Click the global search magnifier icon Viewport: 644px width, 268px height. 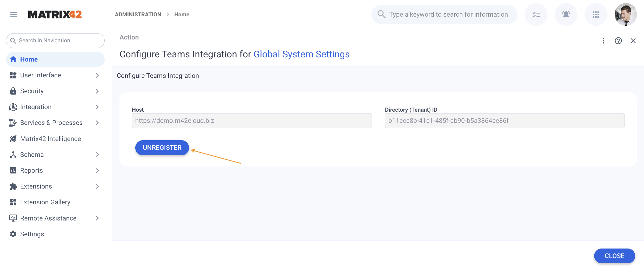coord(381,14)
